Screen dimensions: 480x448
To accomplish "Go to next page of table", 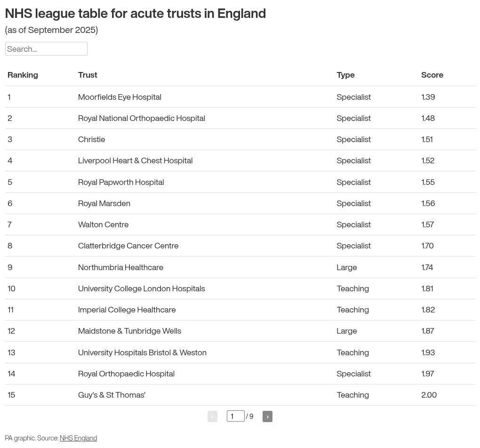I will pos(267,416).
